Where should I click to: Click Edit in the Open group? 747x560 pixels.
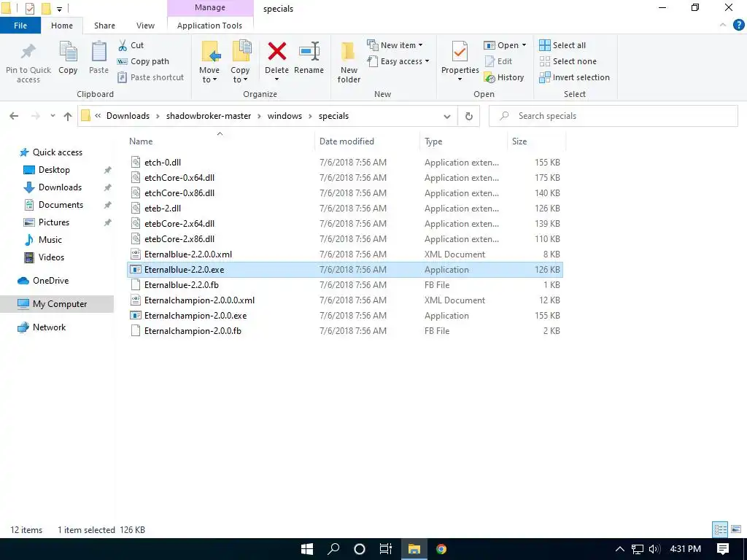point(498,61)
